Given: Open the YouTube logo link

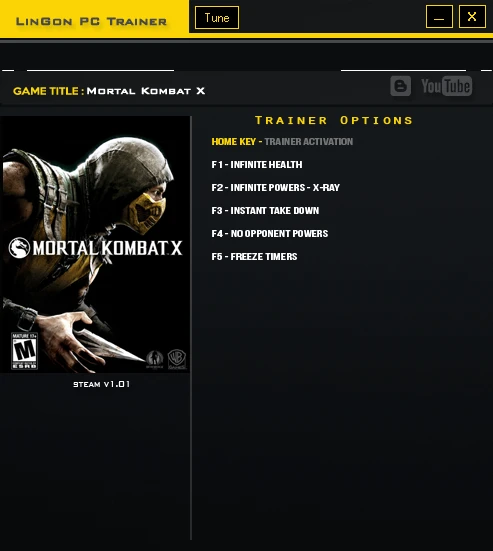Looking at the screenshot, I should coord(447,86).
